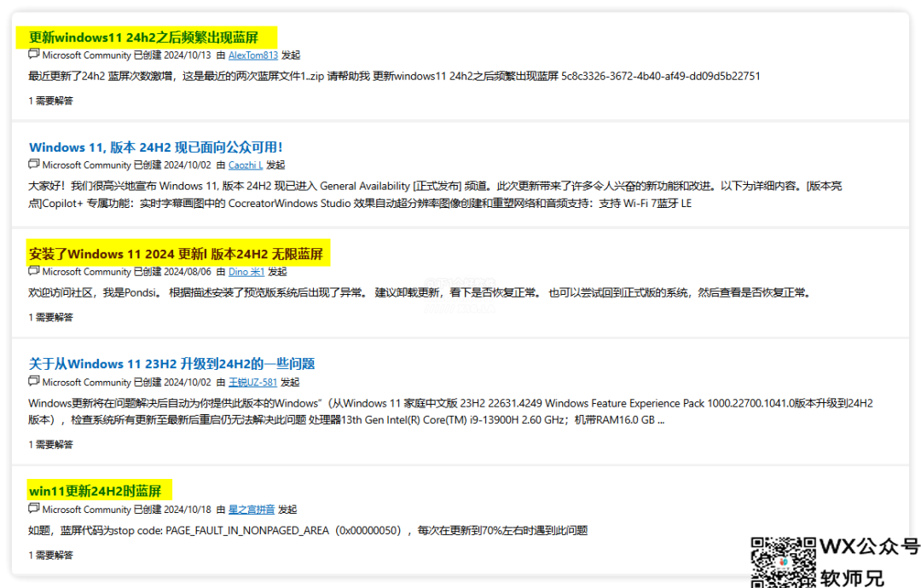Image resolution: width=921 pixels, height=588 pixels.
Task: Click discussion icon beside 星之宫拼音 post
Action: tap(34, 508)
